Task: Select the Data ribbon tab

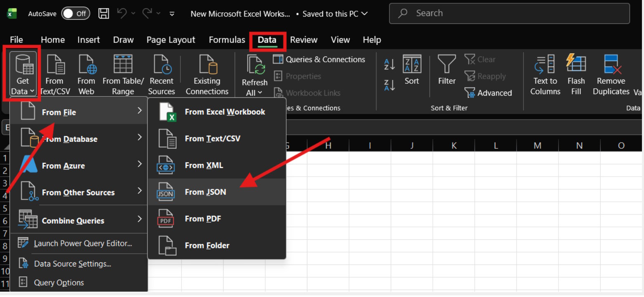Action: coord(267,40)
